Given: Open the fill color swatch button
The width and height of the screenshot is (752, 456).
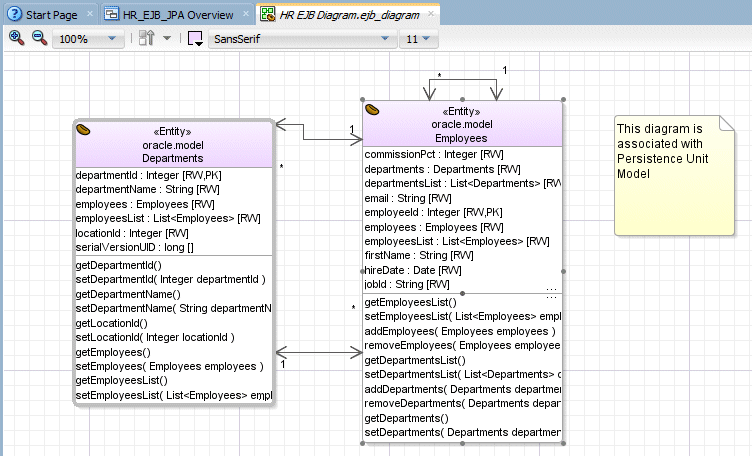Looking at the screenshot, I should pos(195,38).
